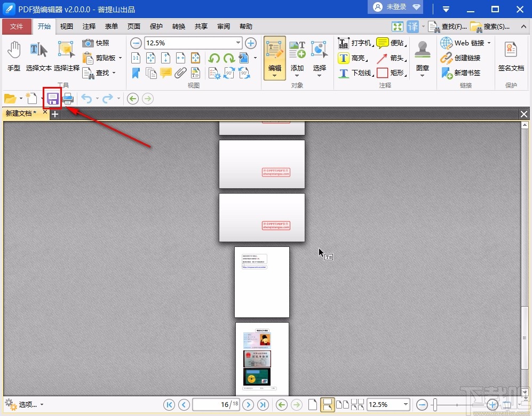Select the Arrow (箭头) annotation tool
Image resolution: width=532 pixels, height=416 pixels.
click(392, 58)
